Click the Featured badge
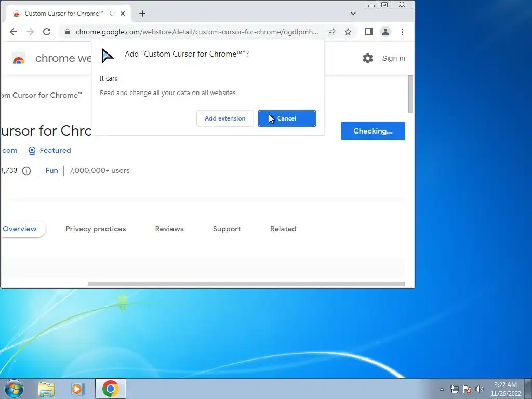This screenshot has height=399, width=532. (49, 150)
